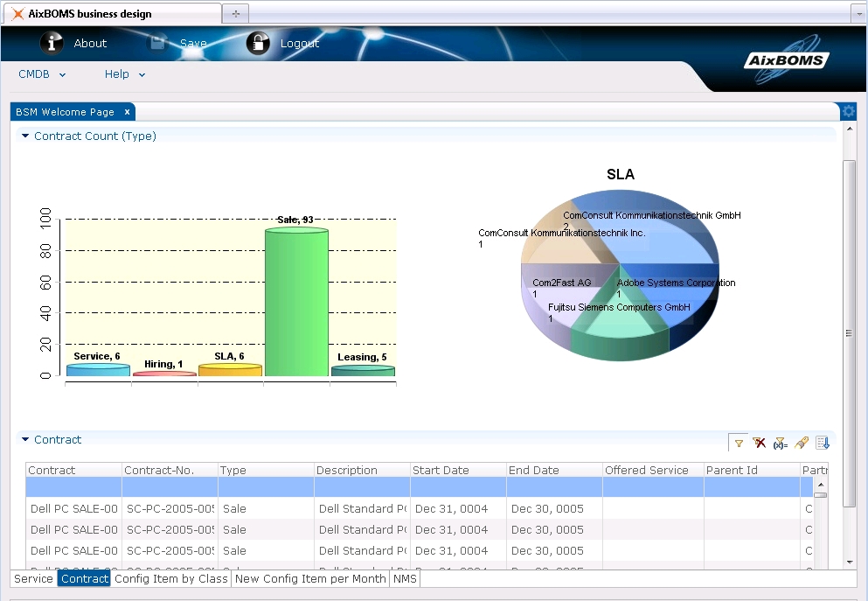The width and height of the screenshot is (868, 601).
Task: Click the About info icon
Action: (52, 43)
